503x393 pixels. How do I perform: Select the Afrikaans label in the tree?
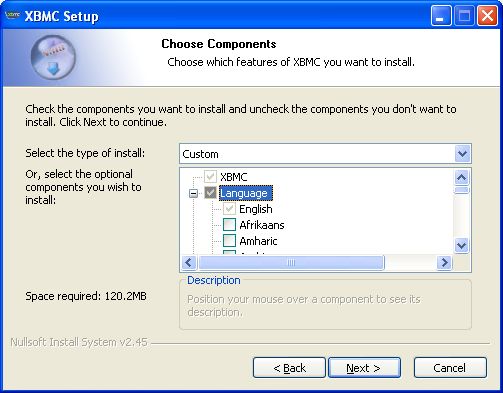(262, 225)
